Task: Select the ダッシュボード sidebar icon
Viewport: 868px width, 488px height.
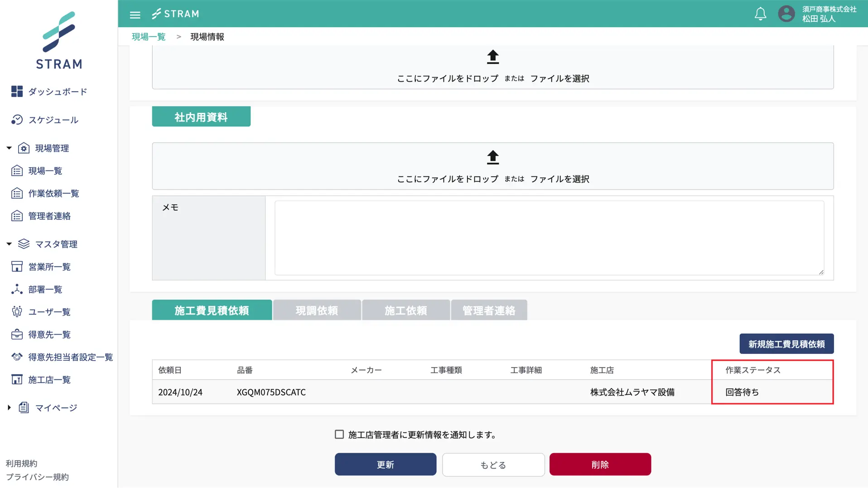Action: (17, 91)
